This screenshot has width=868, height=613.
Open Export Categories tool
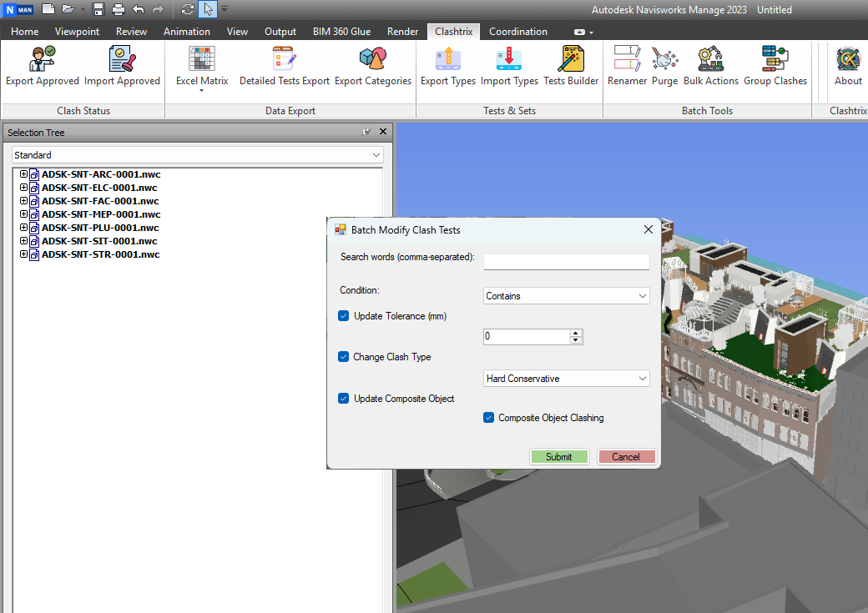373,67
